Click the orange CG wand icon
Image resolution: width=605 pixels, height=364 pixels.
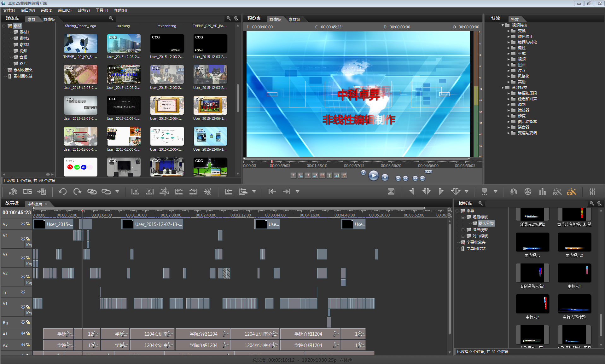coord(571,192)
